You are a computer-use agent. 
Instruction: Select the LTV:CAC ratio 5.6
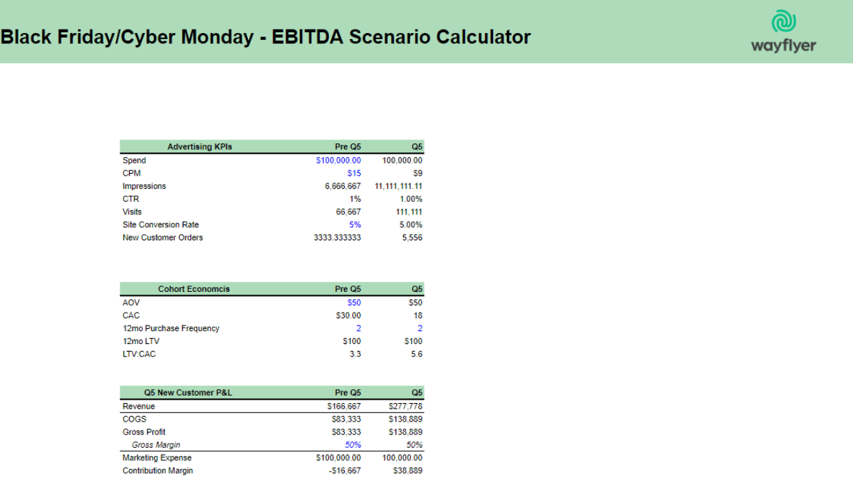[x=417, y=354]
